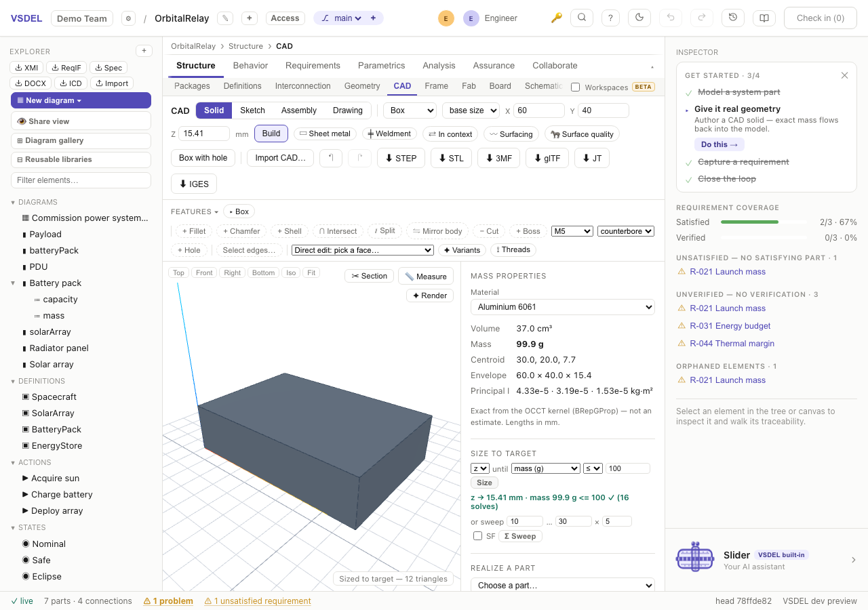This screenshot has height=610, width=868.
Task: Switch CAD mode to Sketch
Action: coord(252,110)
